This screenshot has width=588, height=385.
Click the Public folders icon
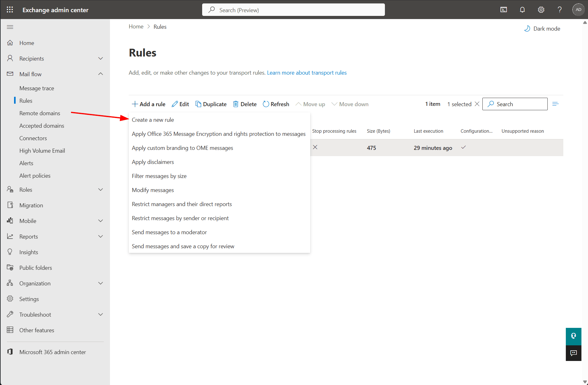10,268
